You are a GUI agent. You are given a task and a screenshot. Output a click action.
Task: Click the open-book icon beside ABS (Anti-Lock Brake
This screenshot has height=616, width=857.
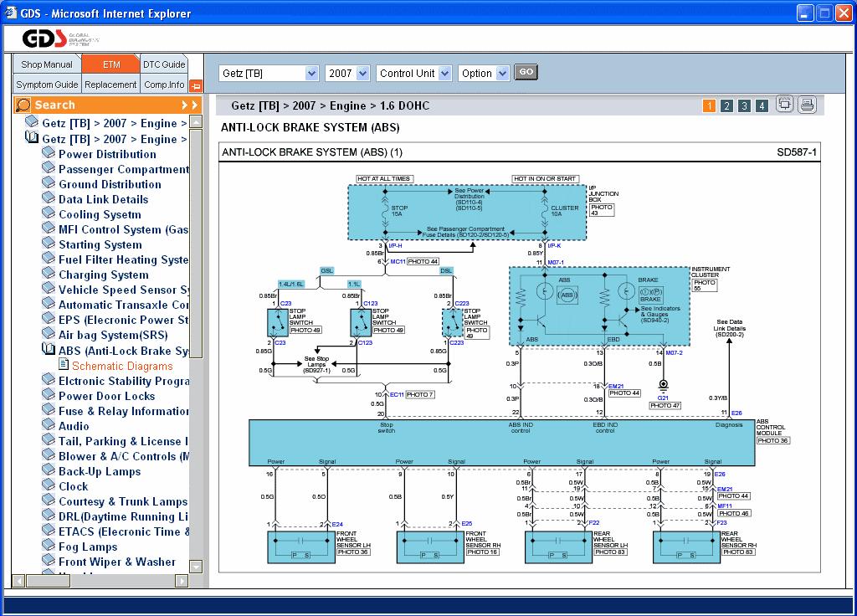pyautogui.click(x=49, y=349)
